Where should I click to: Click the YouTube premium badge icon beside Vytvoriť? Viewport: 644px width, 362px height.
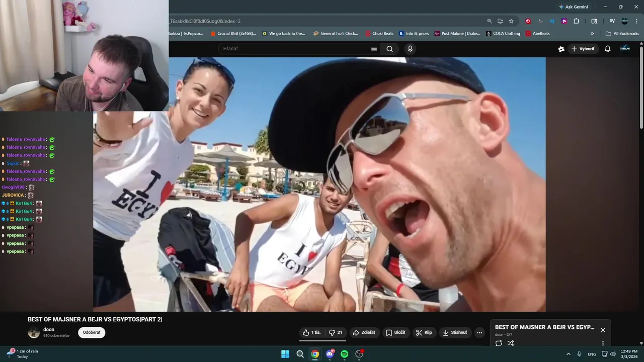coord(561,49)
